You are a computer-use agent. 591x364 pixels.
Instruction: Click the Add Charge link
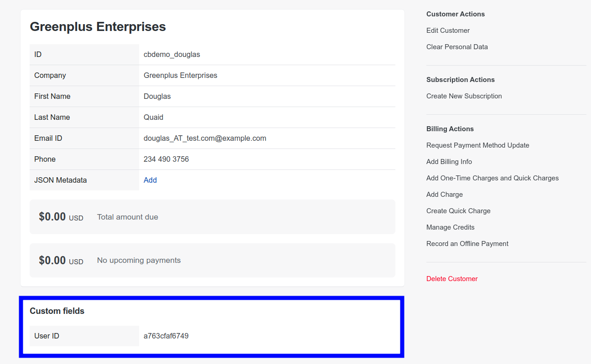[x=444, y=195]
